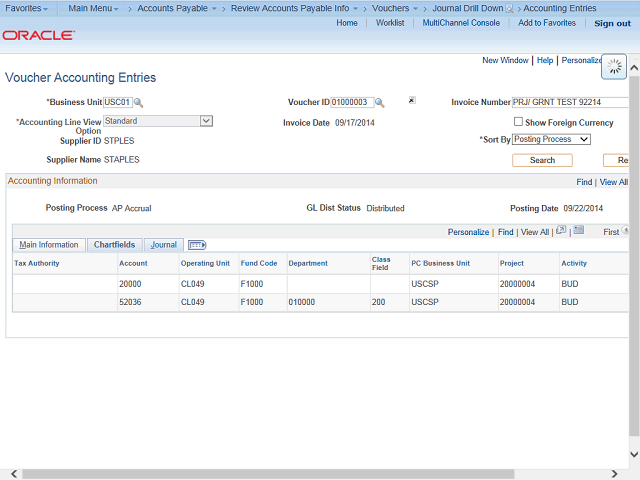This screenshot has height=480, width=640.
Task: Click the vertical scrollbar down arrow
Action: (x=634, y=454)
